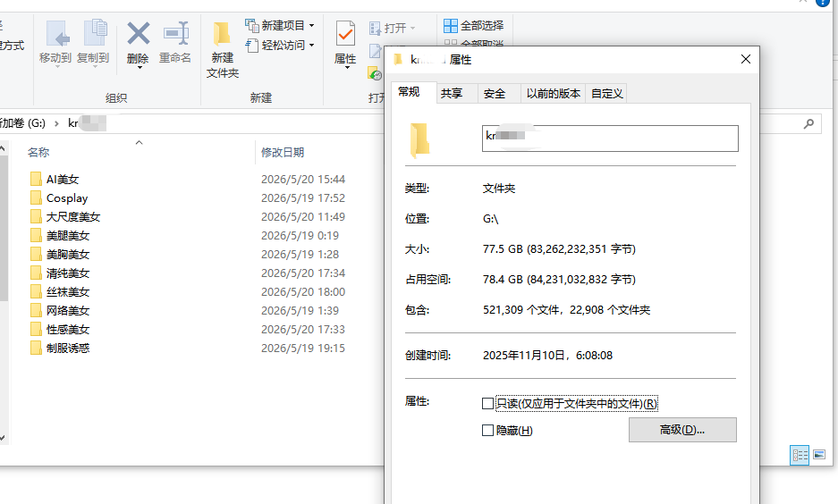Toggle the Hidden (隐藏) checkbox
The image size is (838, 504).
tap(487, 431)
